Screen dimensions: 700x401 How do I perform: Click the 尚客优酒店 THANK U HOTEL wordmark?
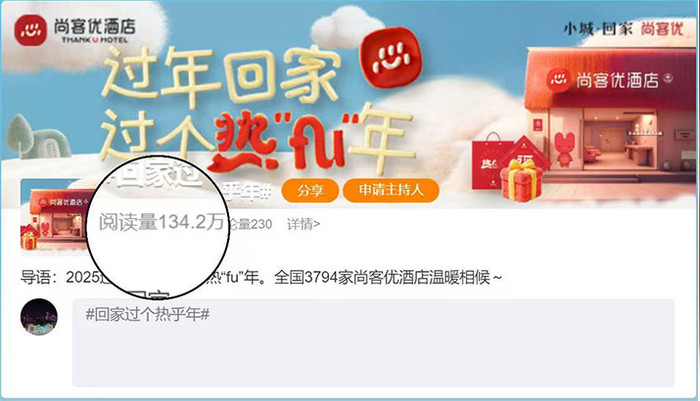[x=95, y=30]
